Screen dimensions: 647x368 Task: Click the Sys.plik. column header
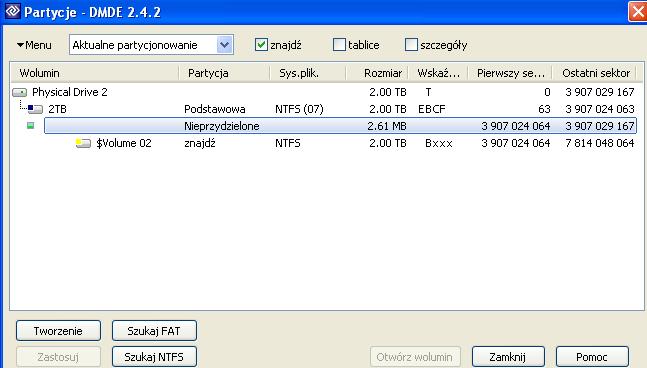(x=308, y=73)
